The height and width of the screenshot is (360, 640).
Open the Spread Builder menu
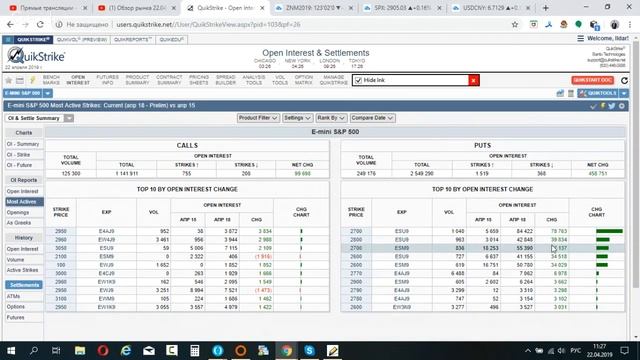(225, 80)
